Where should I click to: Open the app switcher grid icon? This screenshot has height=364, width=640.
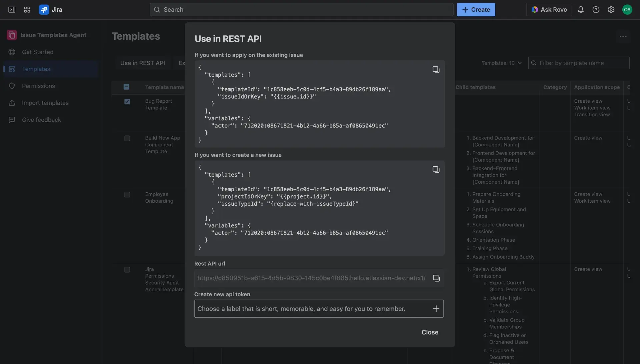(x=27, y=9)
